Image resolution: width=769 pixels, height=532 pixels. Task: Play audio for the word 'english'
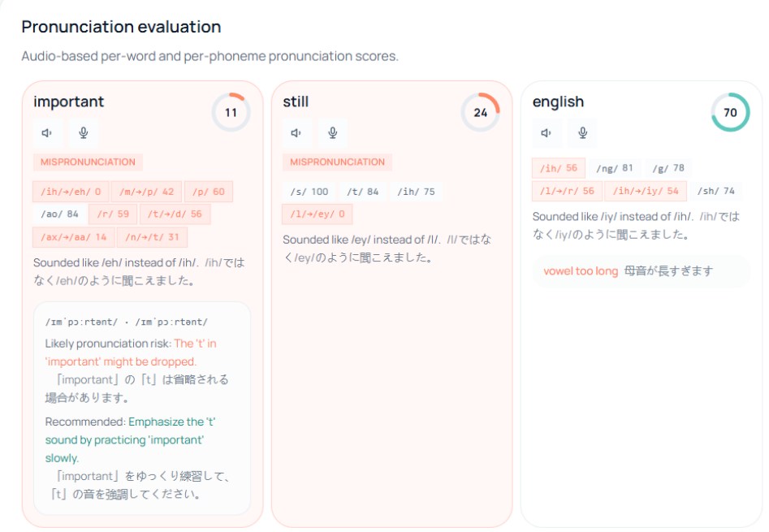[x=547, y=133]
